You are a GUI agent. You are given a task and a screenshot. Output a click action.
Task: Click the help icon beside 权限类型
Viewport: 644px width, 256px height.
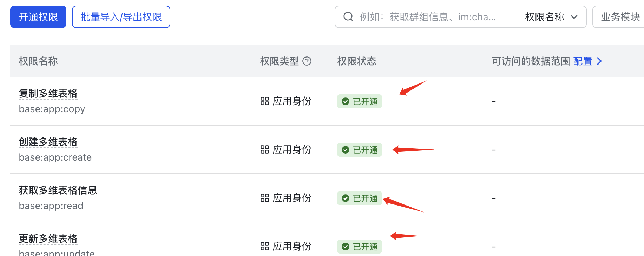pyautogui.click(x=307, y=61)
